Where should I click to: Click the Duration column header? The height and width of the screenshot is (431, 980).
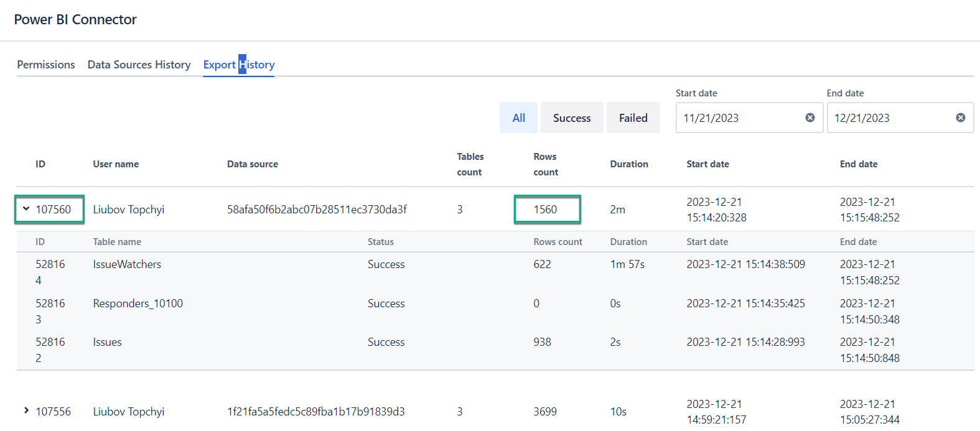(628, 164)
